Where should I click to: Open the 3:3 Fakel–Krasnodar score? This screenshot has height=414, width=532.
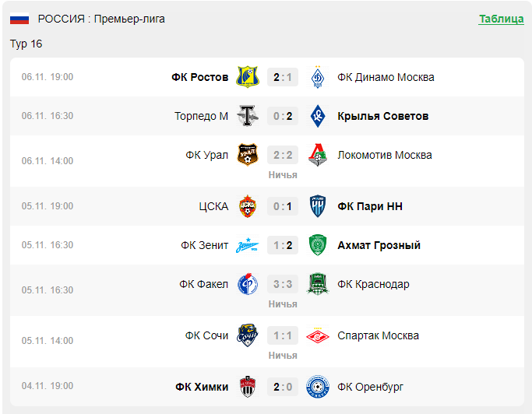pyautogui.click(x=283, y=284)
